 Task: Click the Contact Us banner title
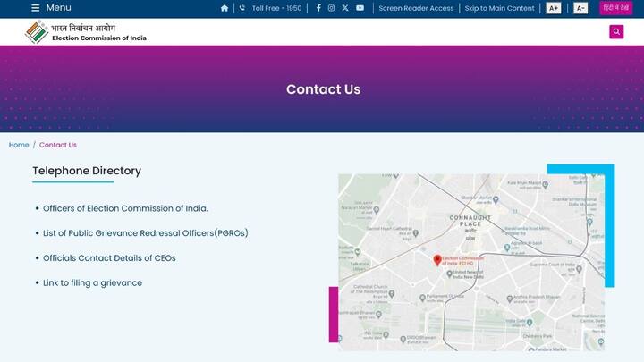pos(323,89)
